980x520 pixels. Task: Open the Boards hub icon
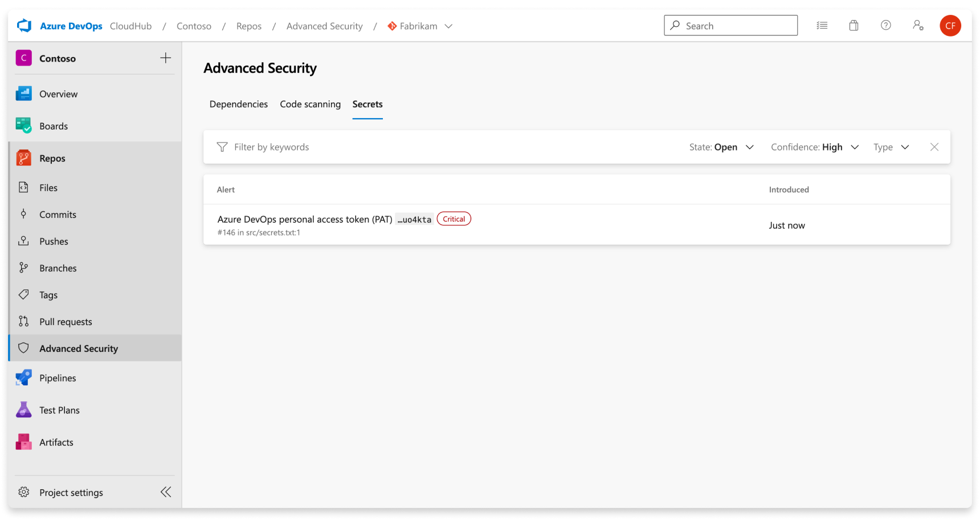pos(24,125)
